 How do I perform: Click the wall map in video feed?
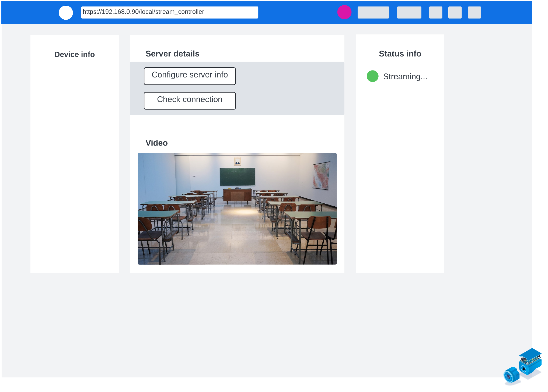[x=322, y=176]
